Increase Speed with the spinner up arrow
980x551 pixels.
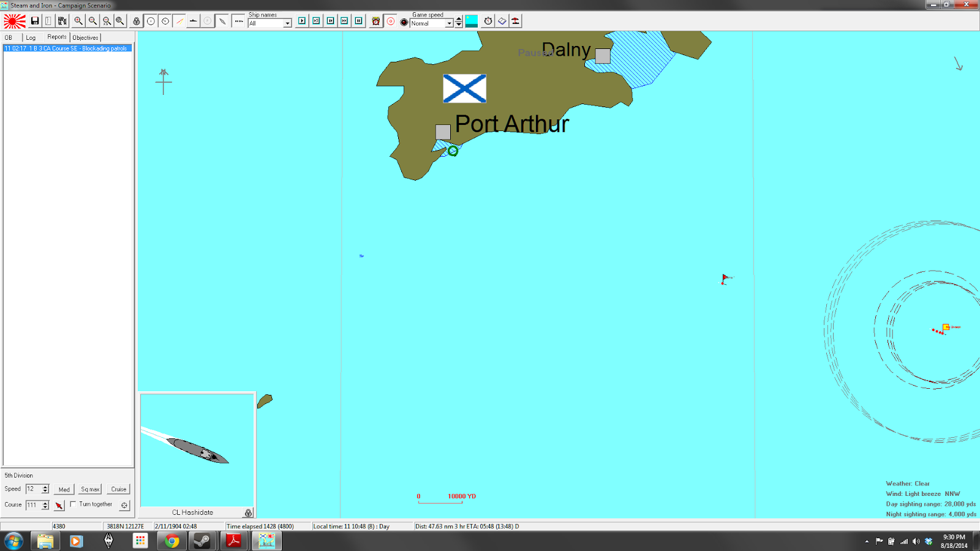click(x=45, y=487)
